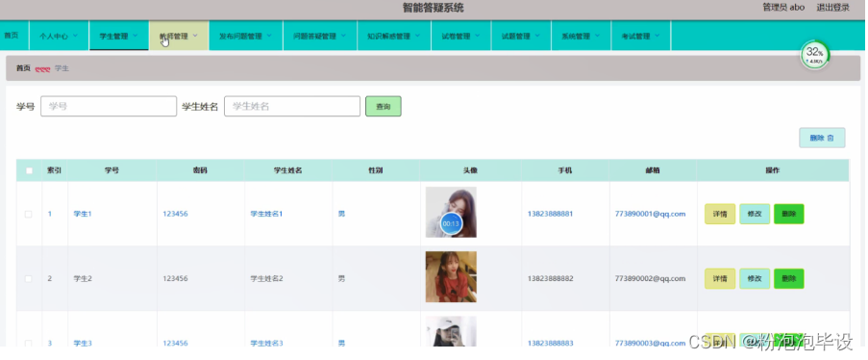Open the 教师管理 menu

(179, 36)
